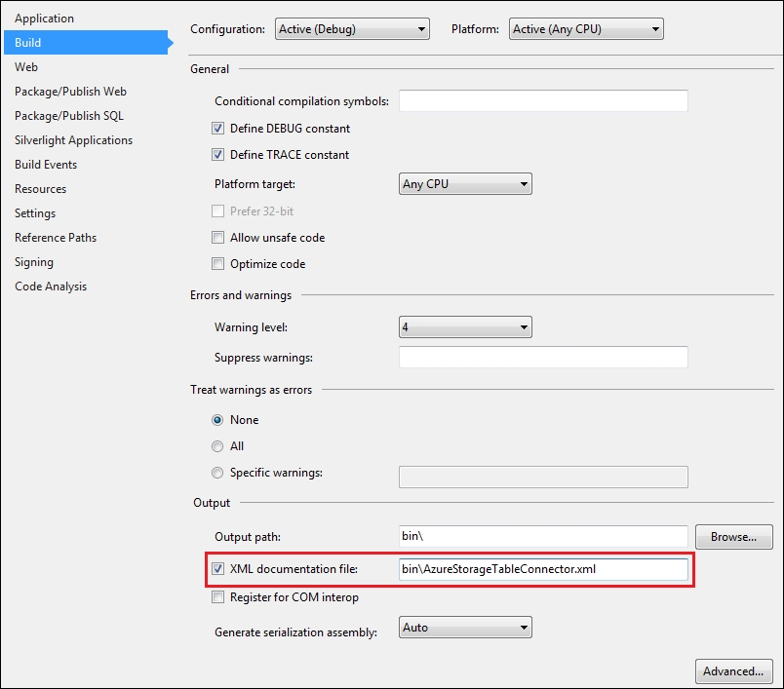The height and width of the screenshot is (689, 784).
Task: Click the XML documentation file path field
Action: pyautogui.click(x=543, y=569)
